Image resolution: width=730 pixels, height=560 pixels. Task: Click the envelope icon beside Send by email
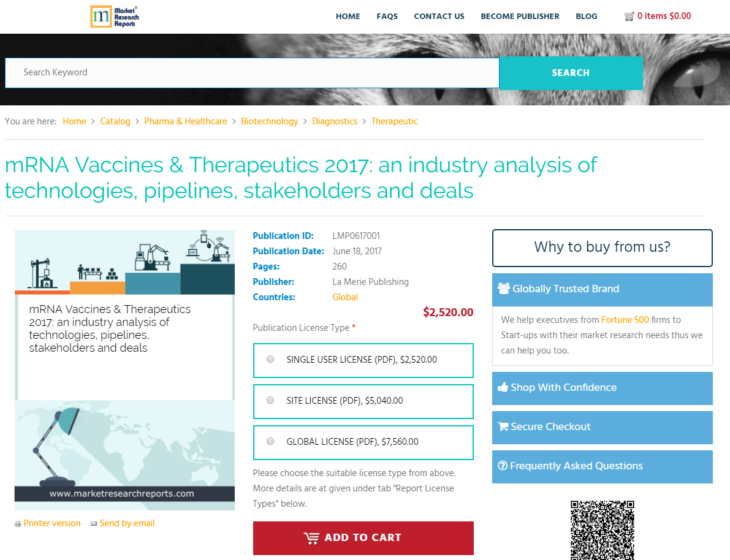point(94,524)
